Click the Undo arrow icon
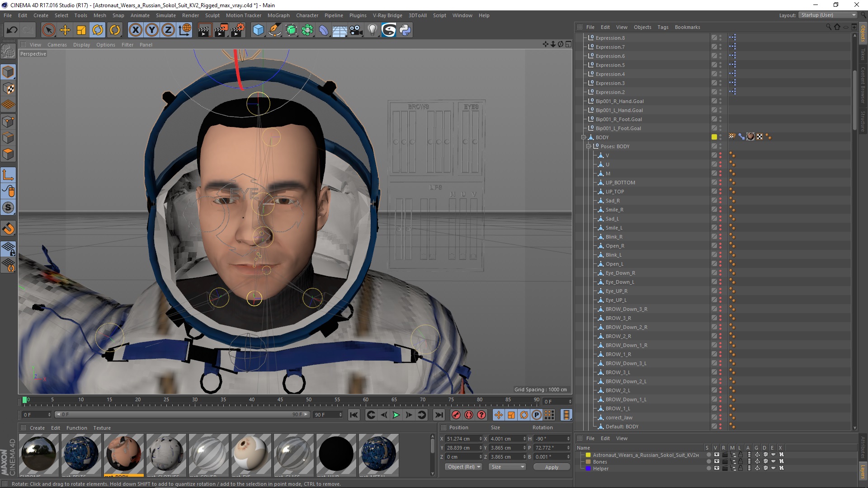Screen dimensions: 868x488 pyautogui.click(x=12, y=30)
